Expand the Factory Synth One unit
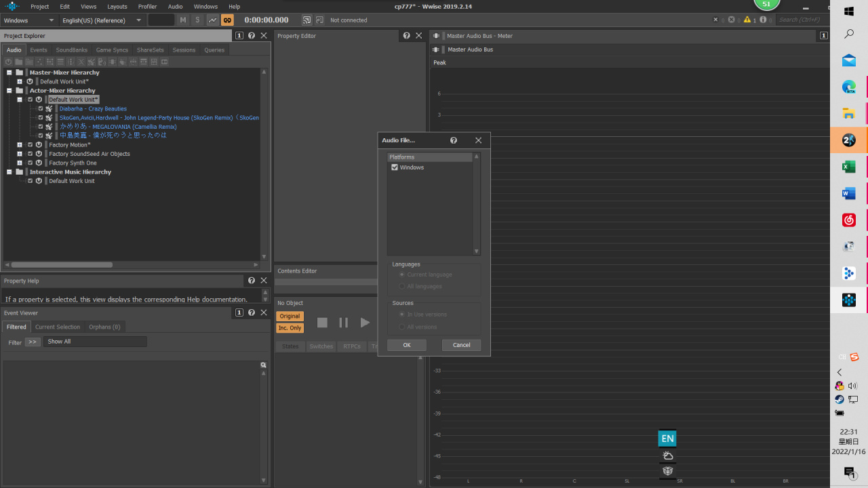The width and height of the screenshot is (868, 488). tap(20, 163)
